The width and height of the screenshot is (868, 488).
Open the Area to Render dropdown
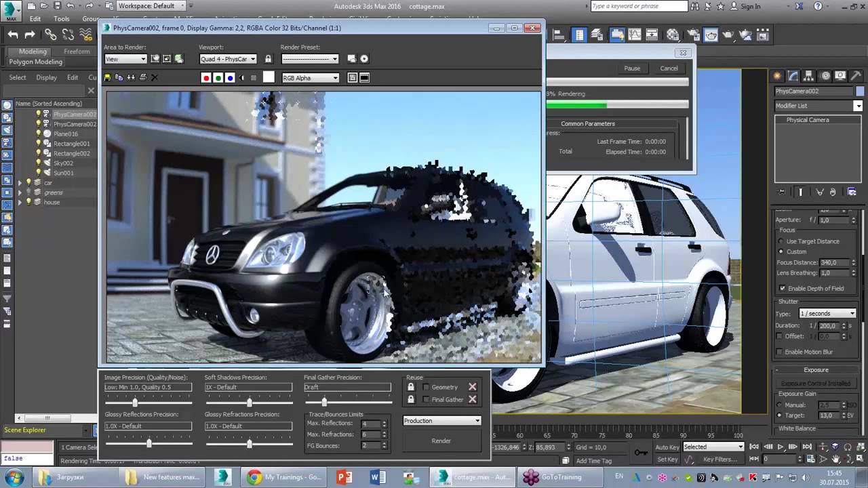point(125,59)
